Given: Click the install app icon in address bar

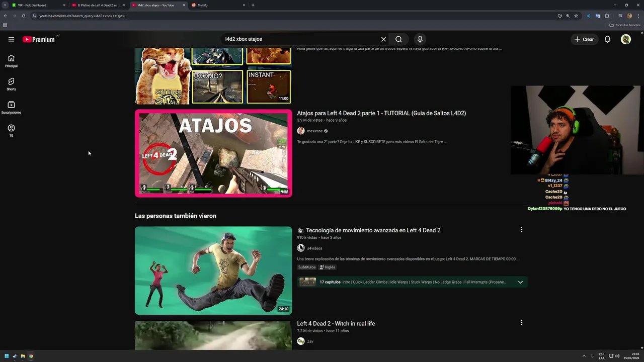Looking at the screenshot, I should point(559,16).
